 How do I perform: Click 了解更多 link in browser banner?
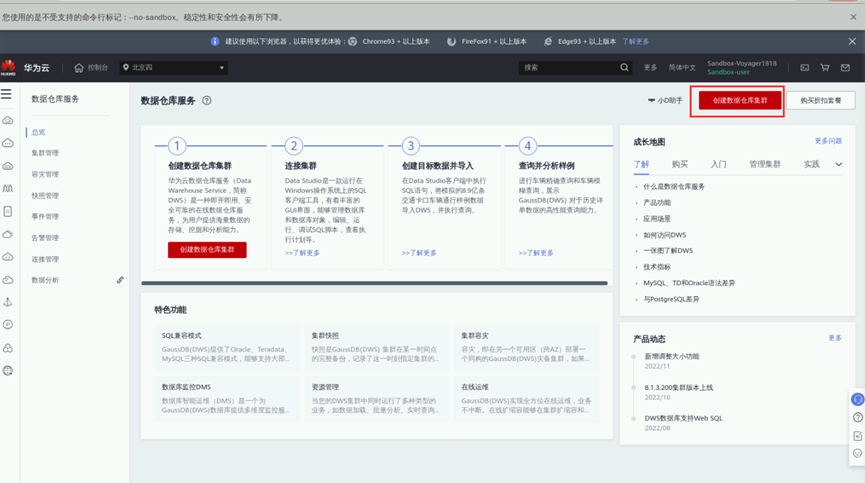636,41
